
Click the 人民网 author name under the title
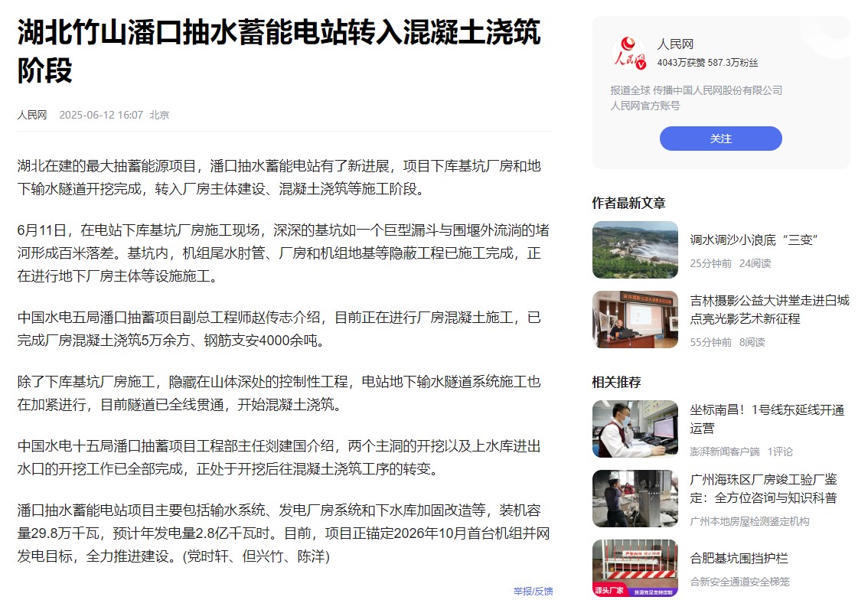32,115
